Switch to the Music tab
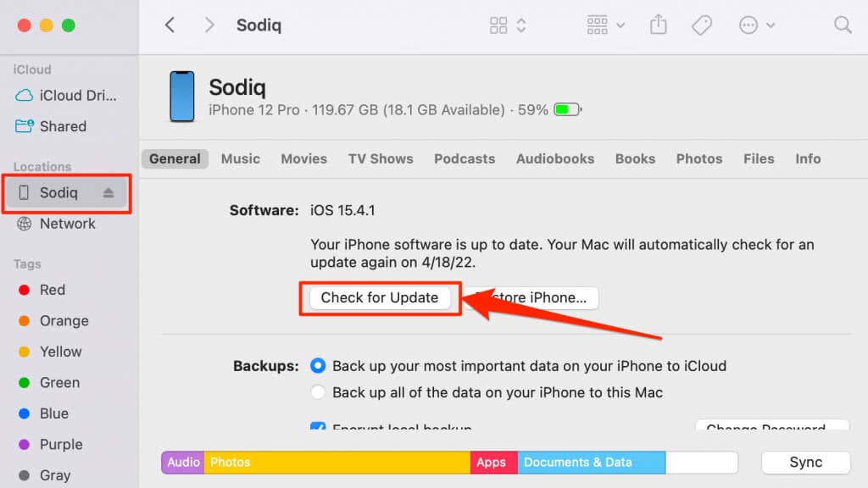This screenshot has height=488, width=868. coord(240,158)
